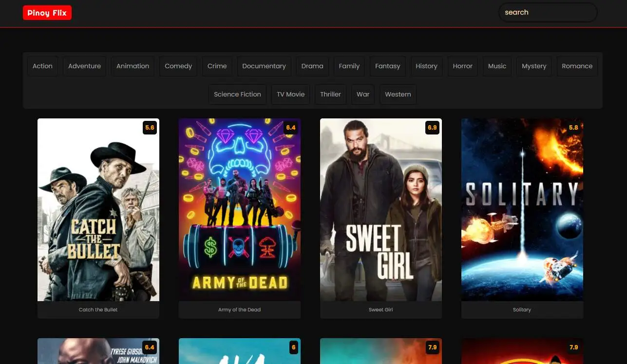Filter by Documentary genre
Image resolution: width=627 pixels, height=364 pixels.
[x=264, y=66]
